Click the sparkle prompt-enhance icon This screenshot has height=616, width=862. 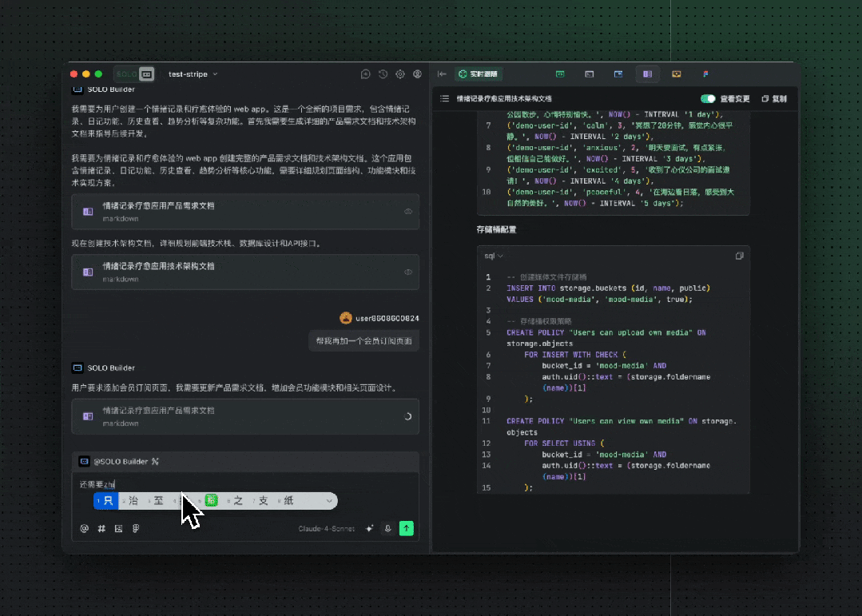[x=369, y=528]
